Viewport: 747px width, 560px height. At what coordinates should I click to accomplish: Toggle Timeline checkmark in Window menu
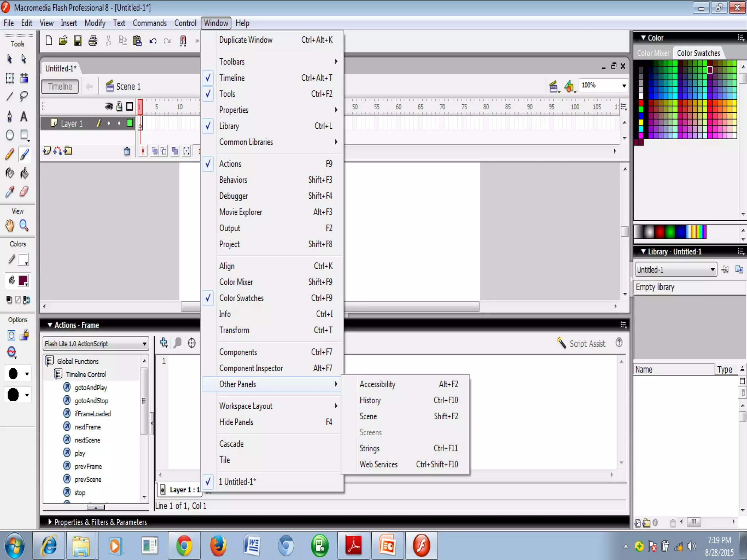232,78
